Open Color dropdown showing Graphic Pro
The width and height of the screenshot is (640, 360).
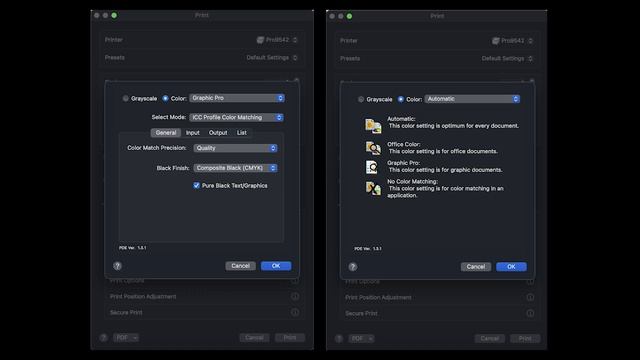click(237, 98)
